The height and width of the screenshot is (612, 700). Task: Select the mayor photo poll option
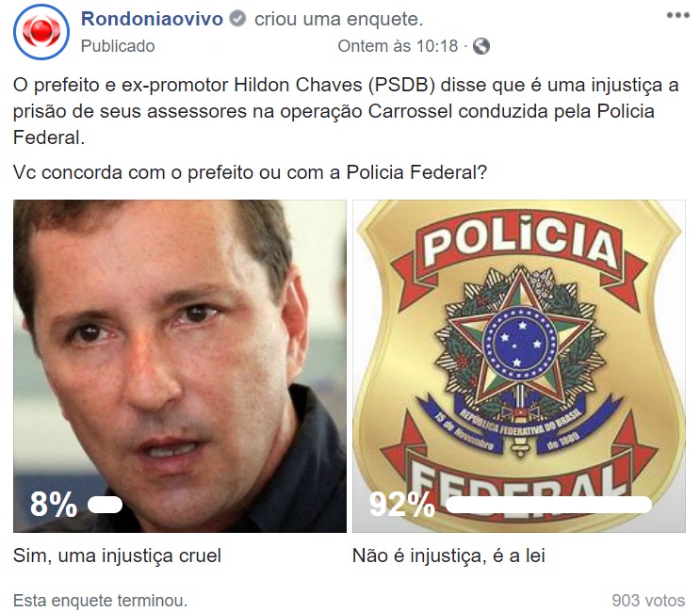180,366
